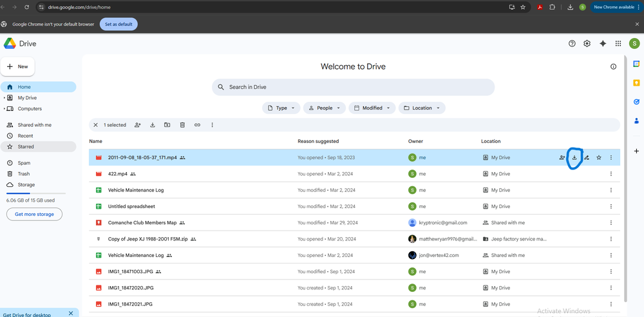Click the download icon in the selected file row
Screen dimensions: 644x317
[x=574, y=157]
